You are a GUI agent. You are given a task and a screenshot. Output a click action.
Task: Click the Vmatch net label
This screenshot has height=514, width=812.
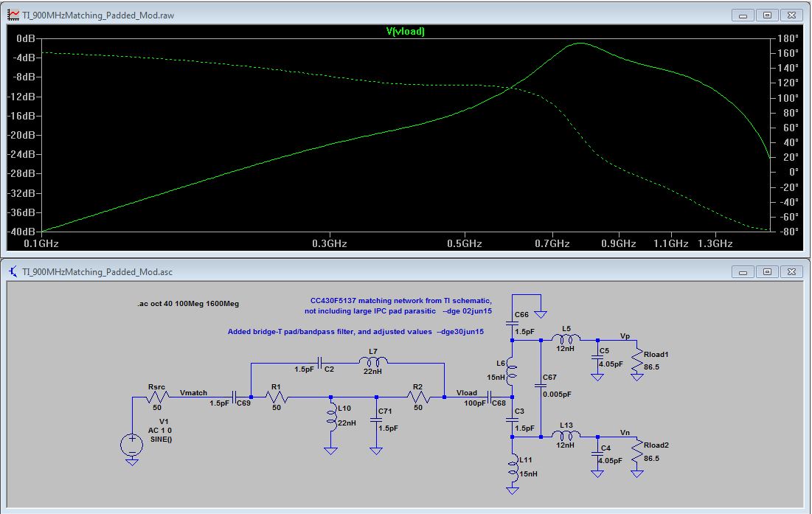tap(194, 393)
